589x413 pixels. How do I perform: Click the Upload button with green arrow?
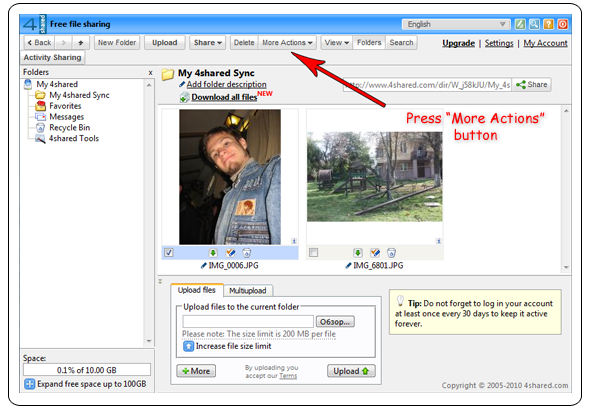[x=351, y=371]
